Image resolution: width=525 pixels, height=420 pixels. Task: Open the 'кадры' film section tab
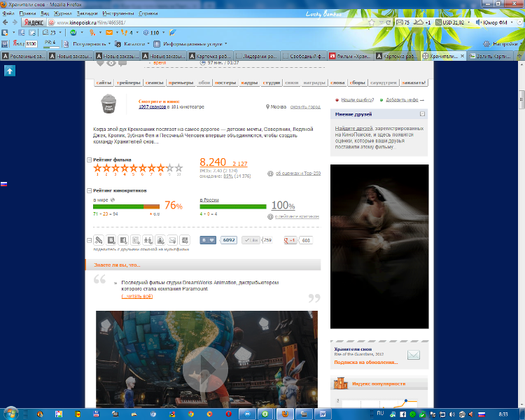[x=249, y=83]
